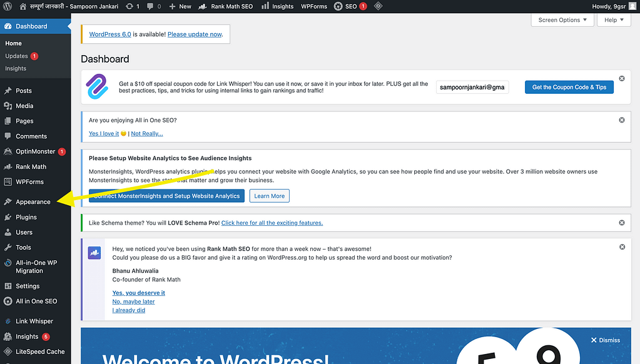
Task: Click the Rank Math icon in sidebar
Action: coord(8,166)
